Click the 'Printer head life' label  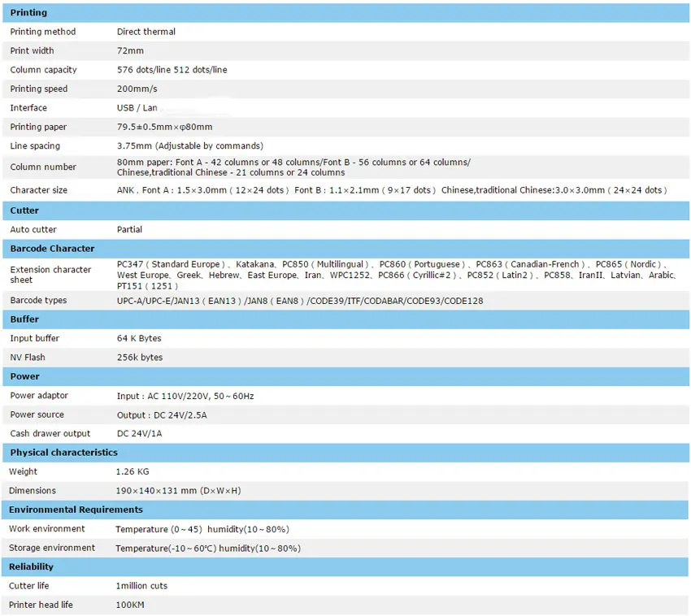coord(41,605)
